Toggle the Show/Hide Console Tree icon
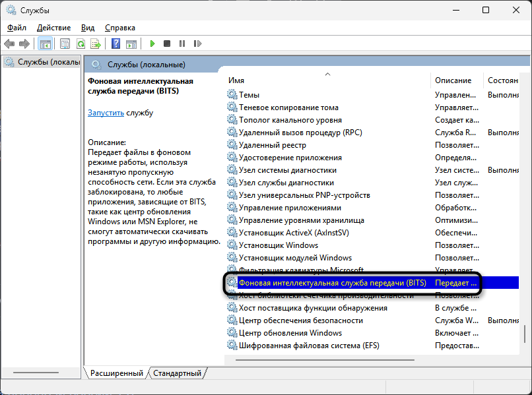 (46, 44)
